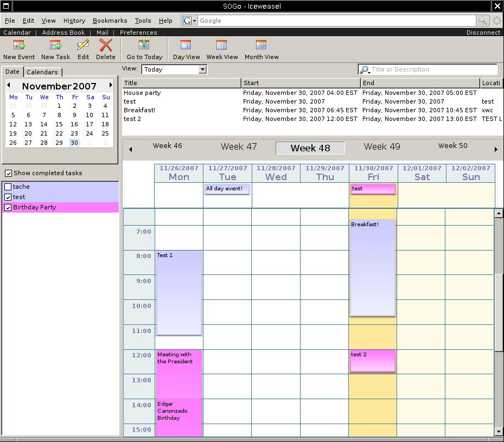This screenshot has width=504, height=442.
Task: Enable the tache calendar checkbox
Action: tap(8, 187)
